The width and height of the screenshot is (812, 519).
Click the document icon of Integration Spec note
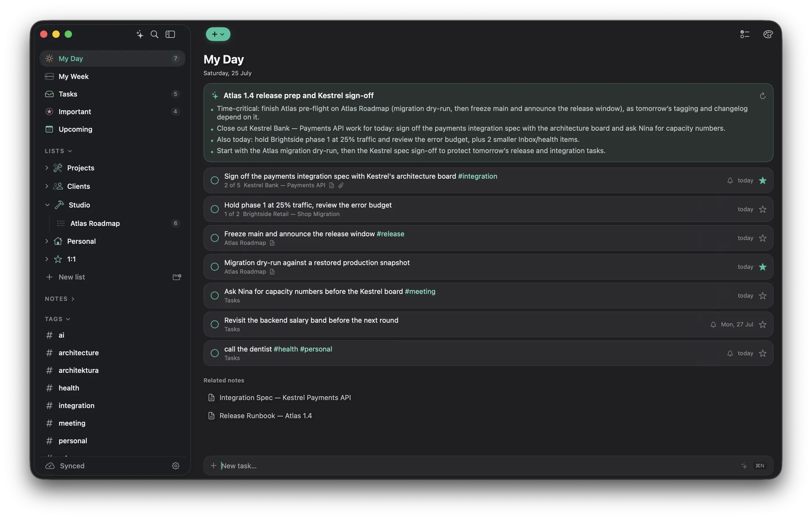(x=211, y=398)
